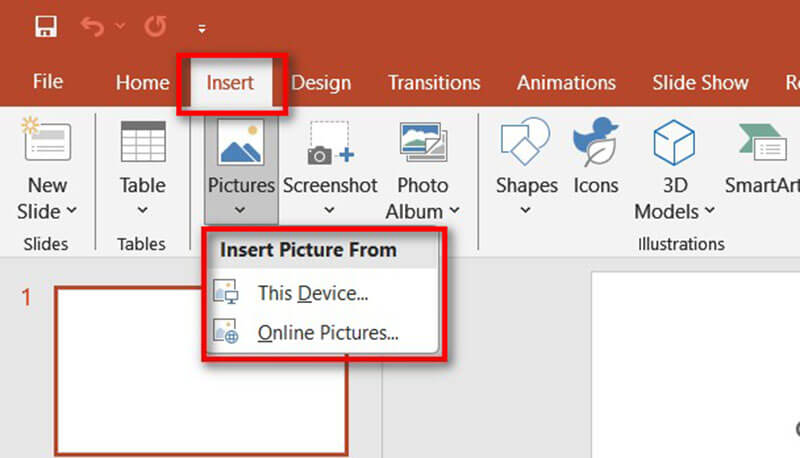Switch to the Transitions tab
Image resolution: width=800 pixels, height=458 pixels.
pyautogui.click(x=434, y=83)
